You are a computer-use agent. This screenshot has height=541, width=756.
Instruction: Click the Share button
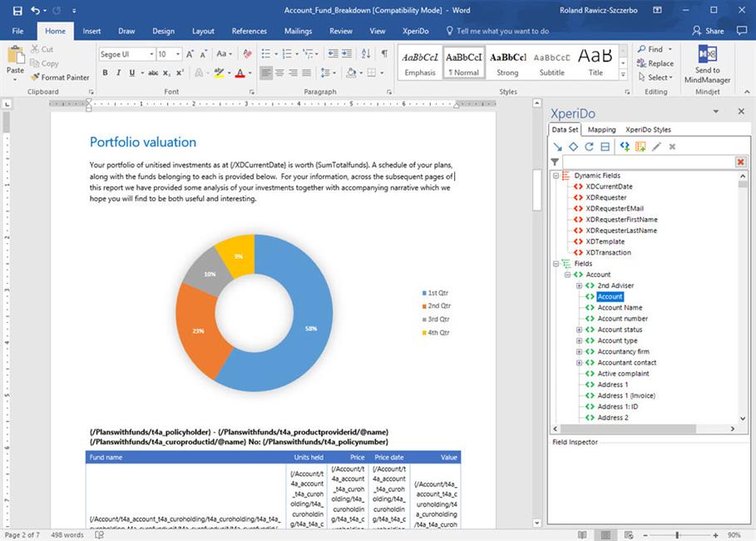click(708, 31)
